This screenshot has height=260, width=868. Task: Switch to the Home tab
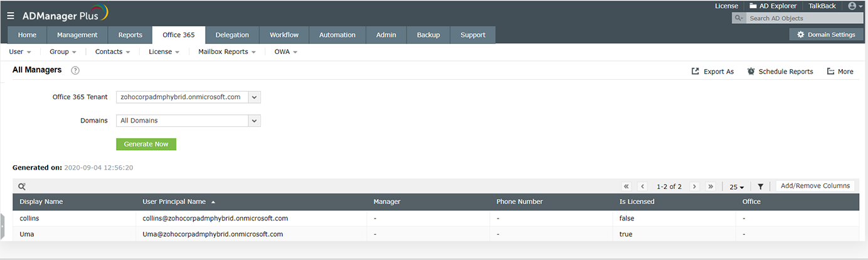[x=27, y=35]
